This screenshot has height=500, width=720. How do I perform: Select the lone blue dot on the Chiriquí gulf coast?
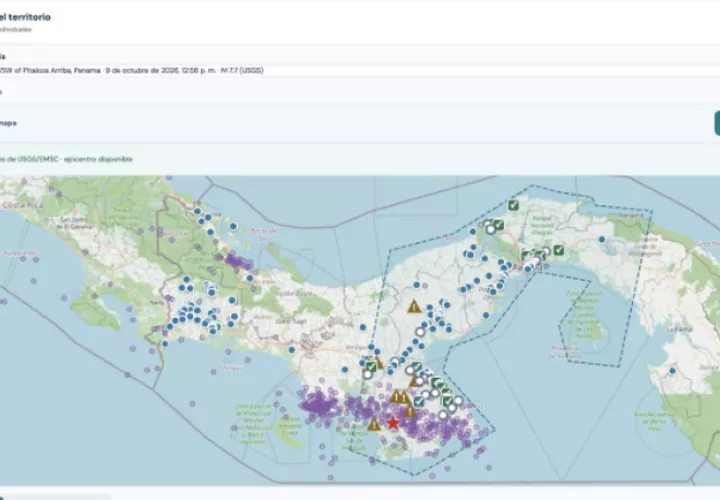point(292,350)
